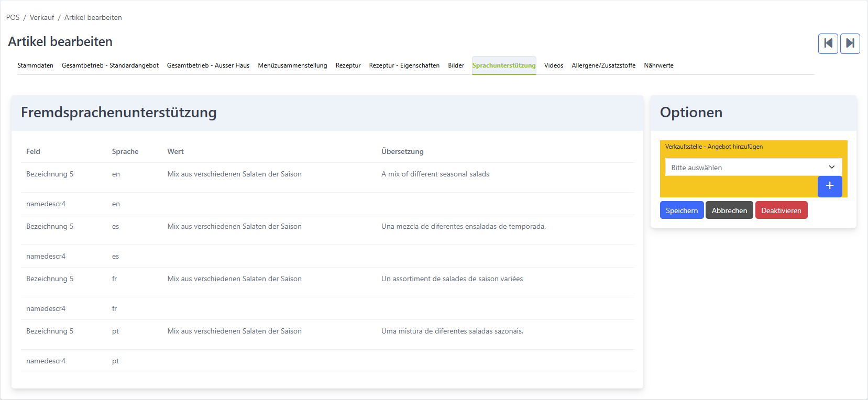The image size is (868, 400).
Task: Click the Speichern button
Action: click(x=682, y=210)
